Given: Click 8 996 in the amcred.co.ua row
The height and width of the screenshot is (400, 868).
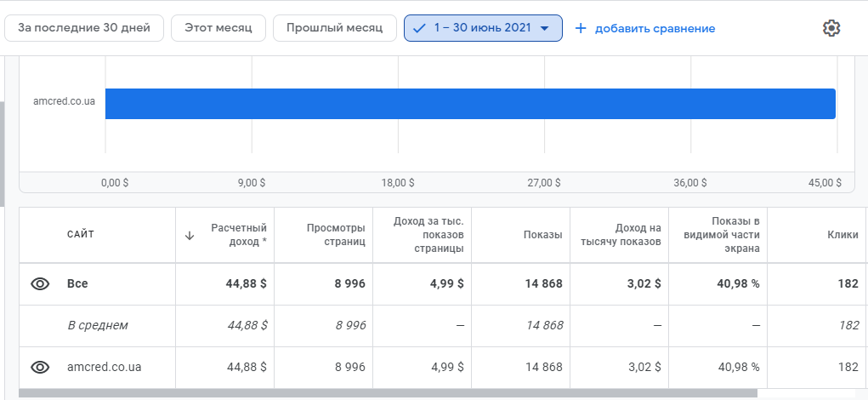Looking at the screenshot, I should [x=350, y=367].
